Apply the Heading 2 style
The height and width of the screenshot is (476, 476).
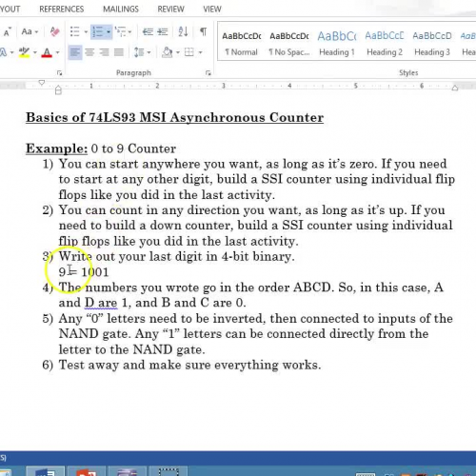[x=385, y=44]
